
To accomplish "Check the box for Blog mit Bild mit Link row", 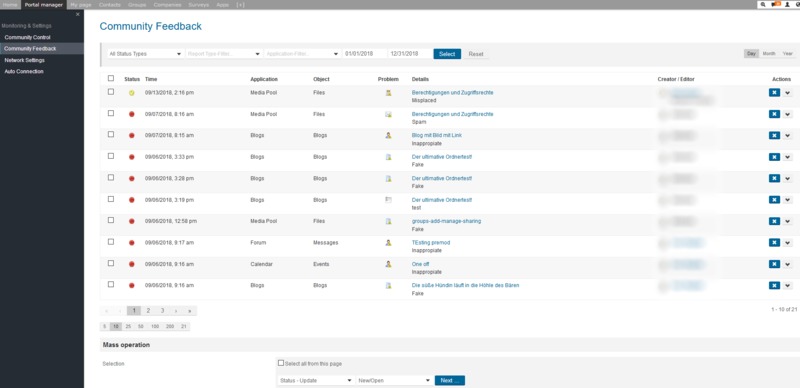I will pos(111,134).
